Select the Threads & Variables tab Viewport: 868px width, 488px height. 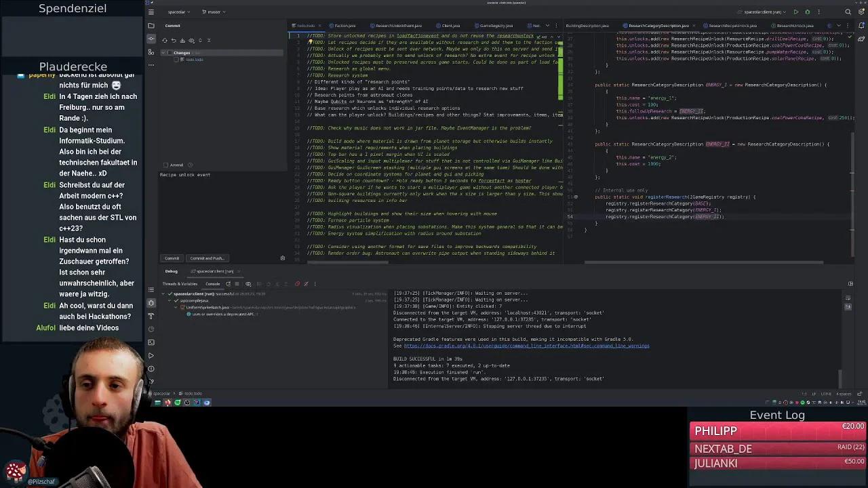pyautogui.click(x=180, y=284)
